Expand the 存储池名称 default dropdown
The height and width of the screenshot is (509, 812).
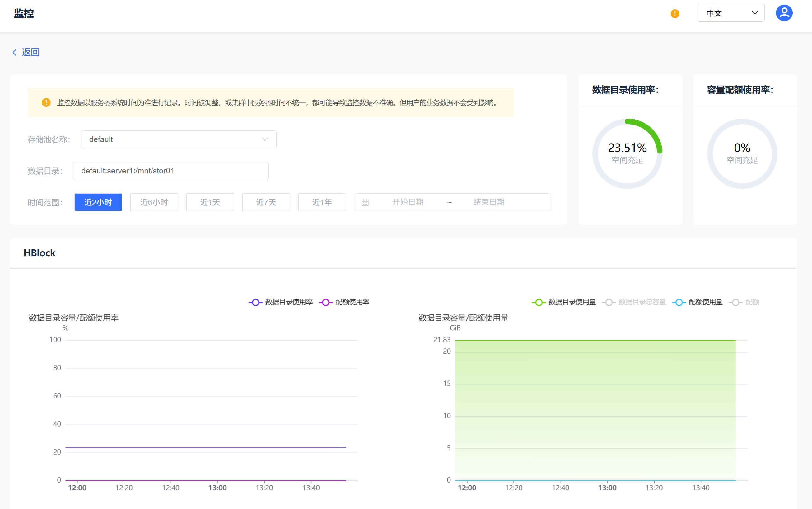coord(178,139)
